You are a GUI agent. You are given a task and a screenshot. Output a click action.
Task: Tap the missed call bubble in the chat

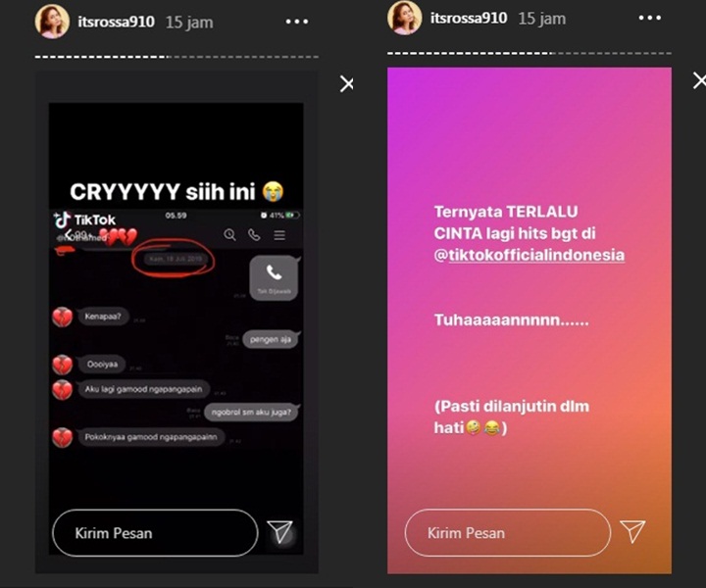pyautogui.click(x=275, y=278)
